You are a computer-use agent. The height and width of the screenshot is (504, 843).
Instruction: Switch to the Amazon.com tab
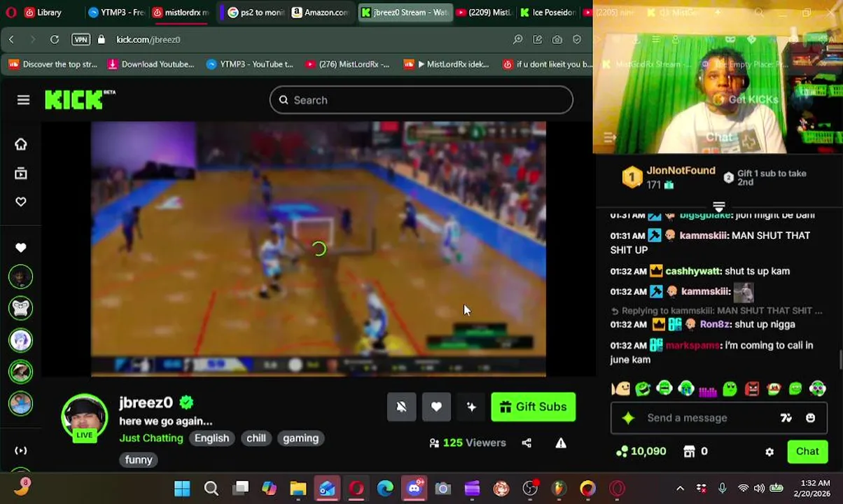(x=319, y=12)
